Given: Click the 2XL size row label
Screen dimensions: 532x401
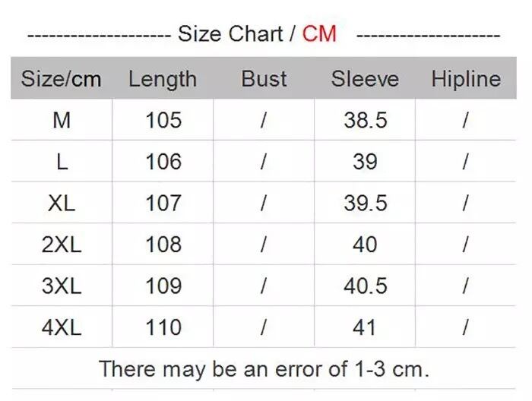Looking at the screenshot, I should [61, 245].
